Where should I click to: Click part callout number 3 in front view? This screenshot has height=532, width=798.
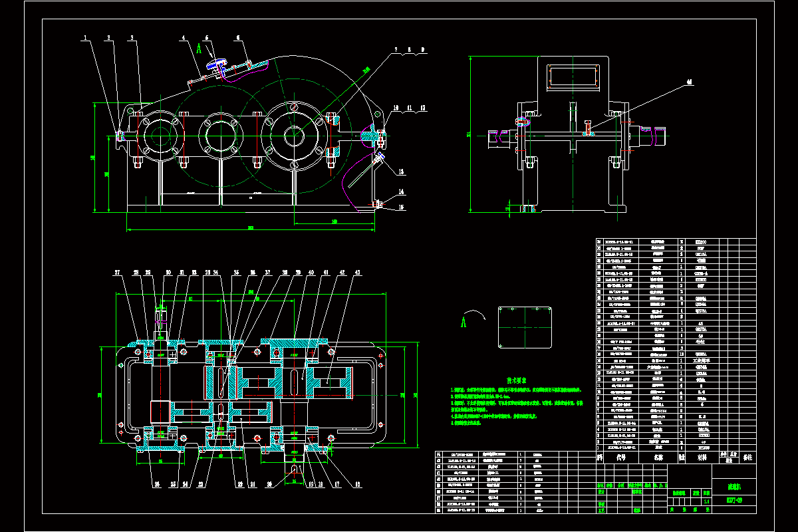(132, 37)
